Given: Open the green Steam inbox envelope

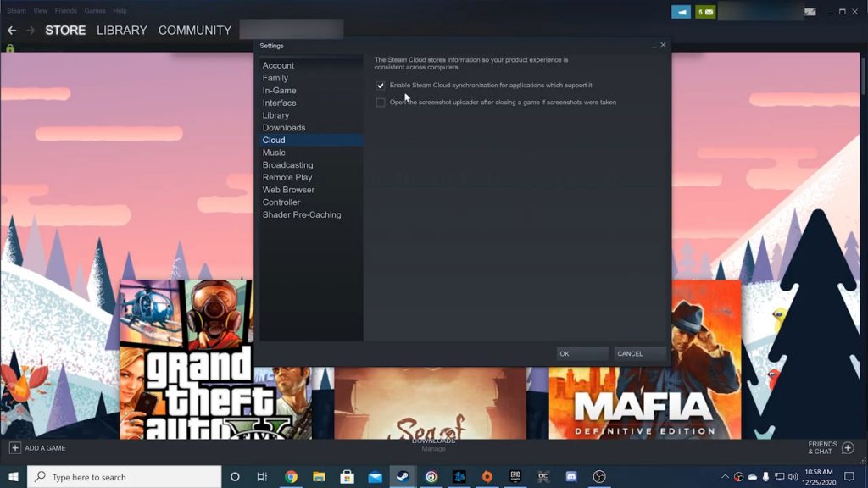Looking at the screenshot, I should tap(705, 12).
